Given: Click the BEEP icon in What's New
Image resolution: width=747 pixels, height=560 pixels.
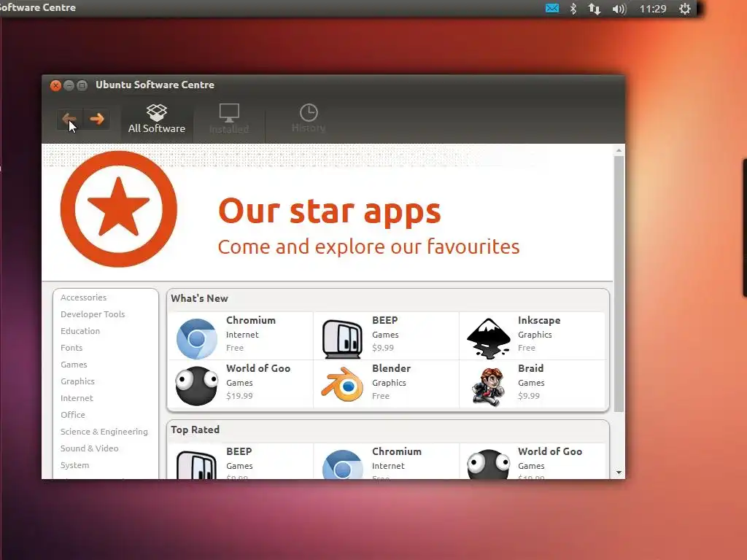Looking at the screenshot, I should tap(342, 338).
